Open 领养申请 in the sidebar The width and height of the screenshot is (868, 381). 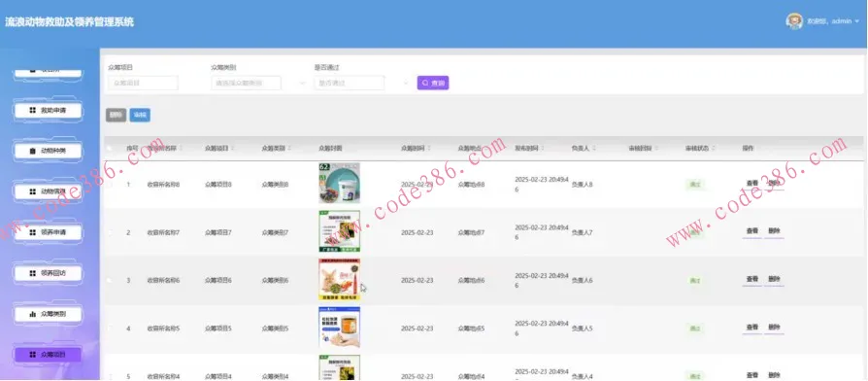49,232
